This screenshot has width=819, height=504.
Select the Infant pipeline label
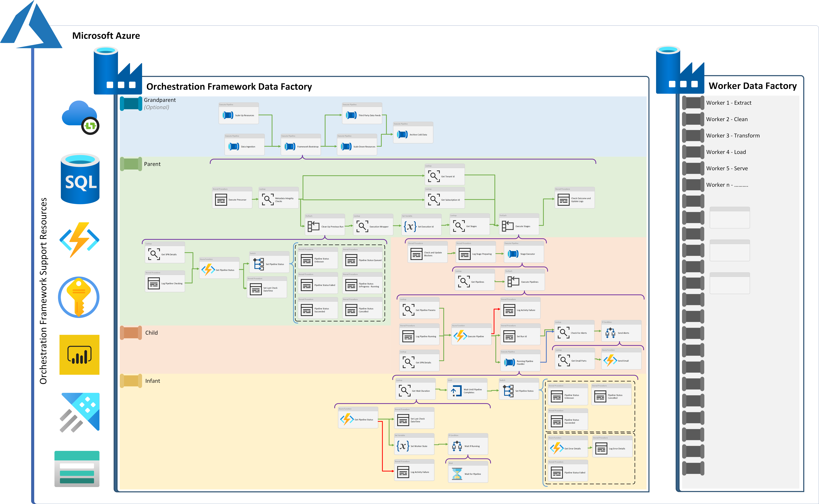coord(153,381)
